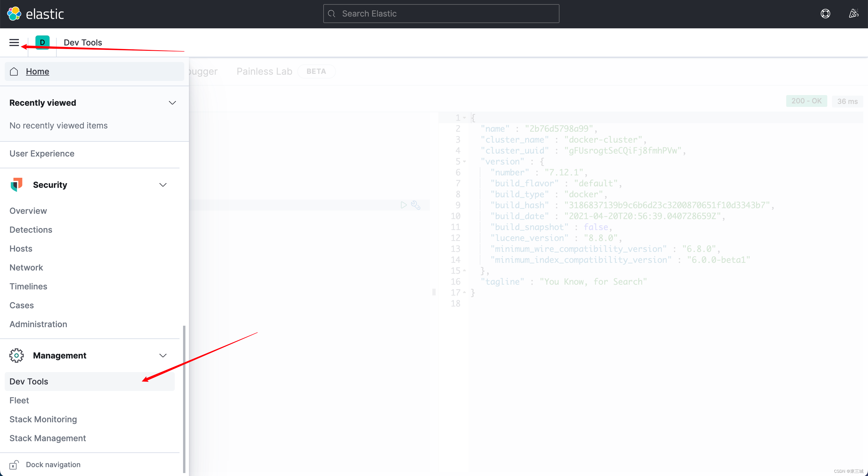Open the newsfeed celebration icon
The image size is (868, 476).
point(854,14)
